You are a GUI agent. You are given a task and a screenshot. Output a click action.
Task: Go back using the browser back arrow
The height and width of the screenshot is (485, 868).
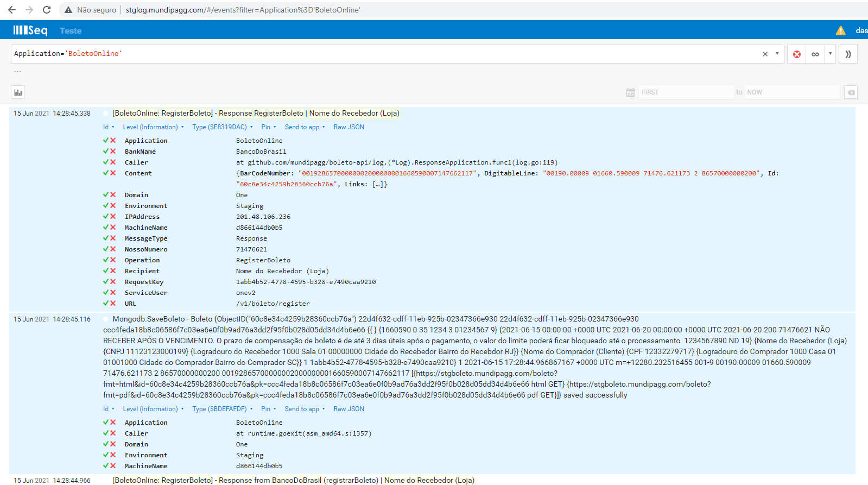coord(12,10)
